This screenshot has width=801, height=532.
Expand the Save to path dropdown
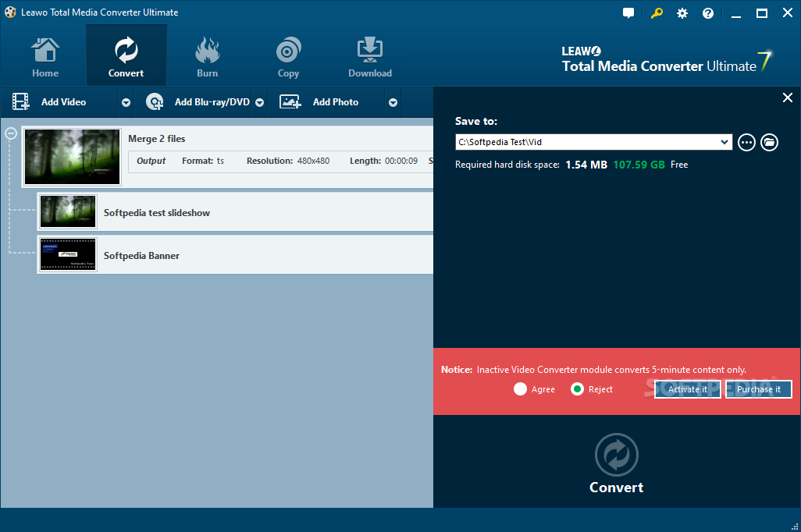point(724,142)
